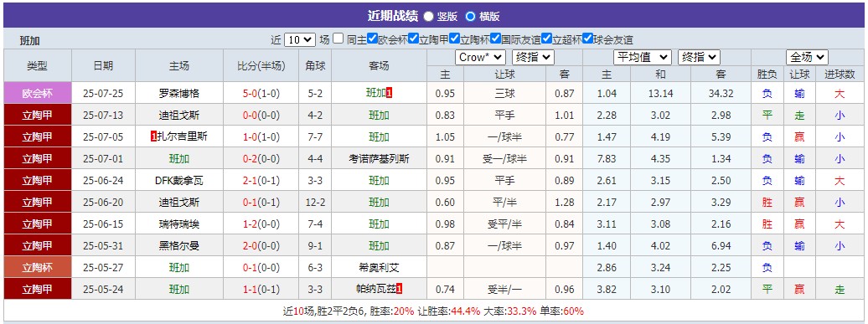
Task: Select the 类型 column header
Action: pos(38,66)
